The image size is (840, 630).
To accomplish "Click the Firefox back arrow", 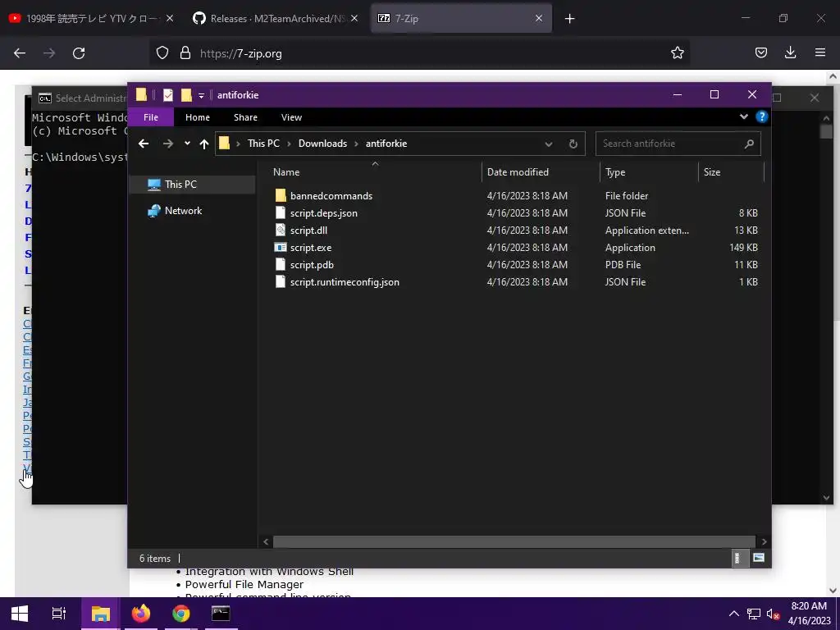I will coord(20,53).
